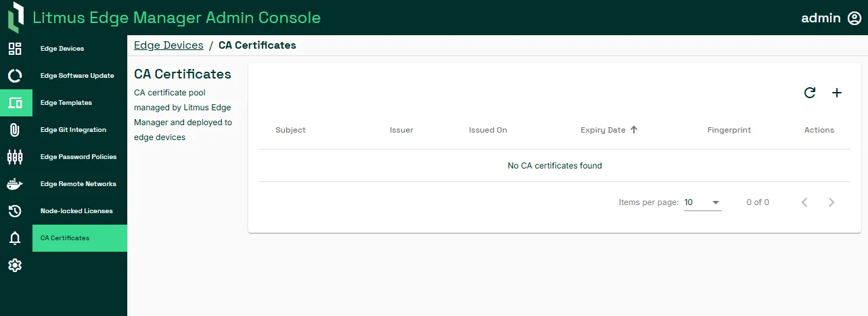Open notifications bell icon
This screenshot has width=868, height=316.
[x=15, y=238]
